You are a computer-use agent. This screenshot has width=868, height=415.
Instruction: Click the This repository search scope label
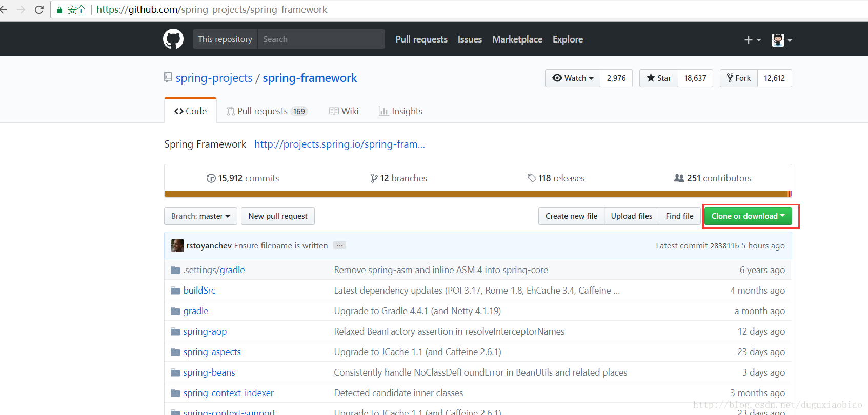(x=225, y=39)
